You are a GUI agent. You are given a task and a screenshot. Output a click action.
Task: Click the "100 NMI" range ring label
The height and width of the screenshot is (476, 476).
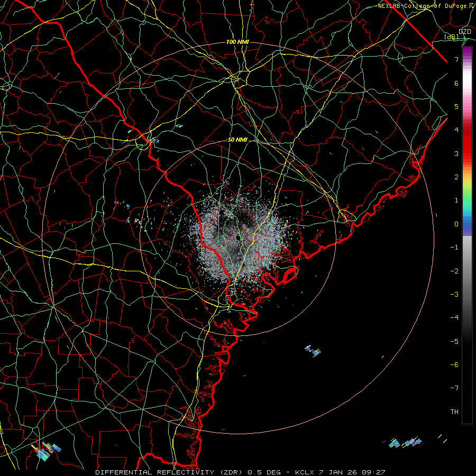(x=237, y=42)
